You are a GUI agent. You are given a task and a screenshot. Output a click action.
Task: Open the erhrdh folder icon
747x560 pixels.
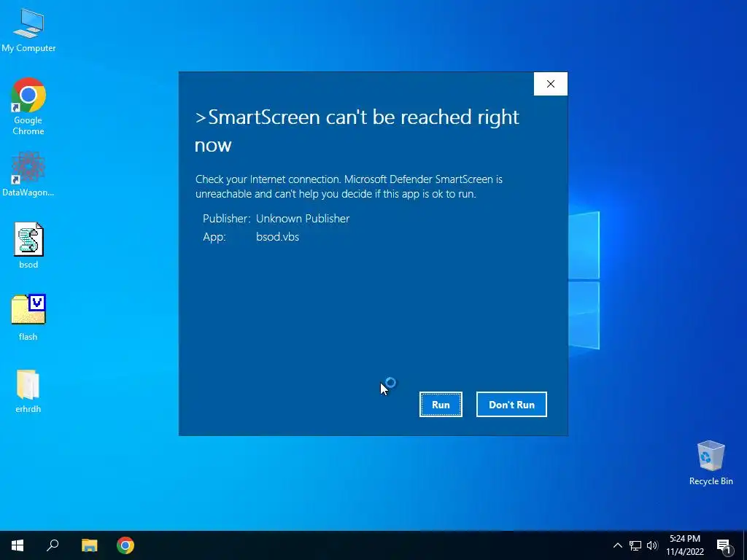(28, 391)
